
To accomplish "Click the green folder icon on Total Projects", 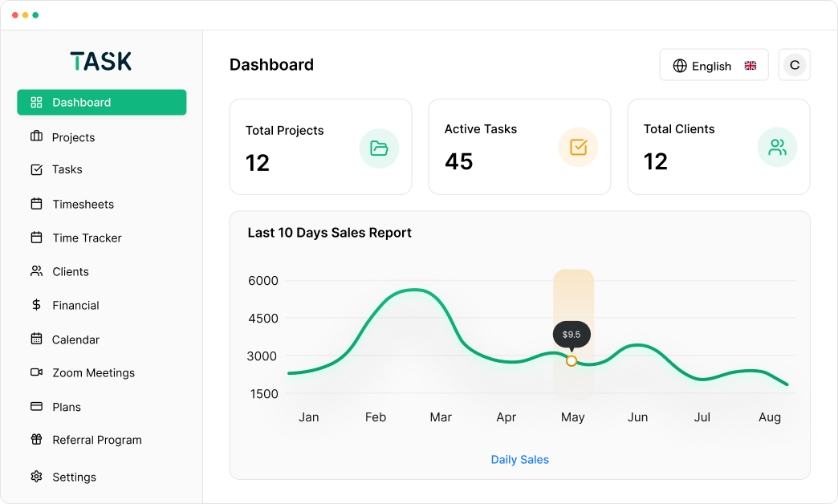I will point(379,148).
